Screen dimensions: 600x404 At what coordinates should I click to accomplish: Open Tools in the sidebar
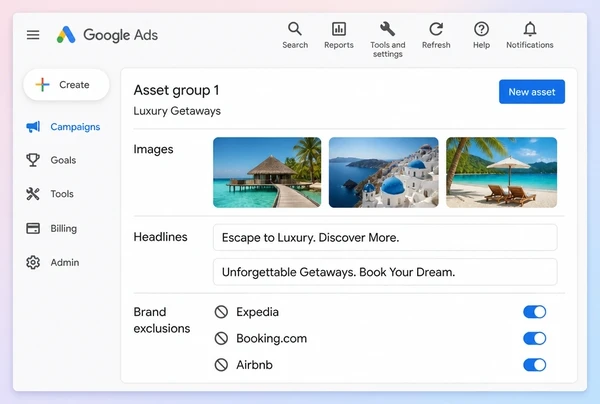(50, 194)
